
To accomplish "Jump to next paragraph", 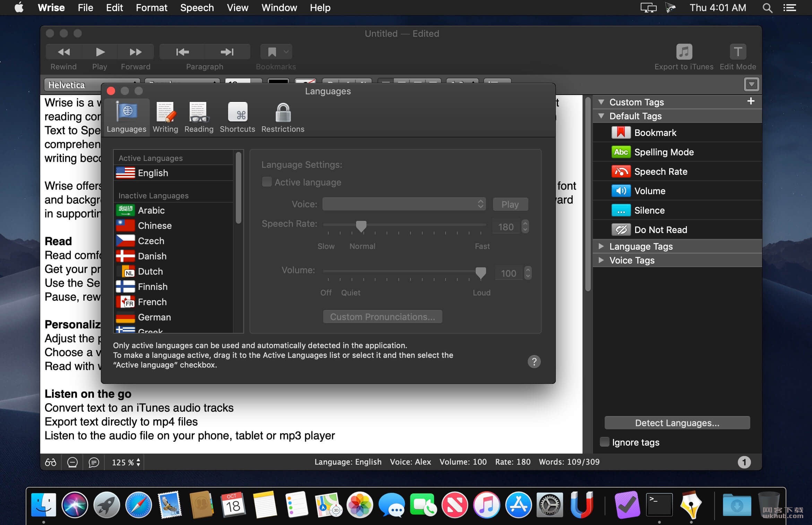I will [x=227, y=52].
